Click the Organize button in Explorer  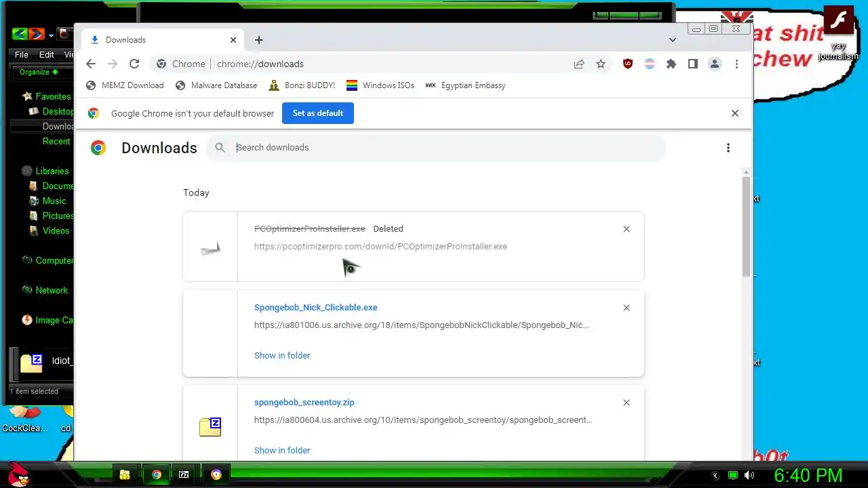tap(38, 72)
